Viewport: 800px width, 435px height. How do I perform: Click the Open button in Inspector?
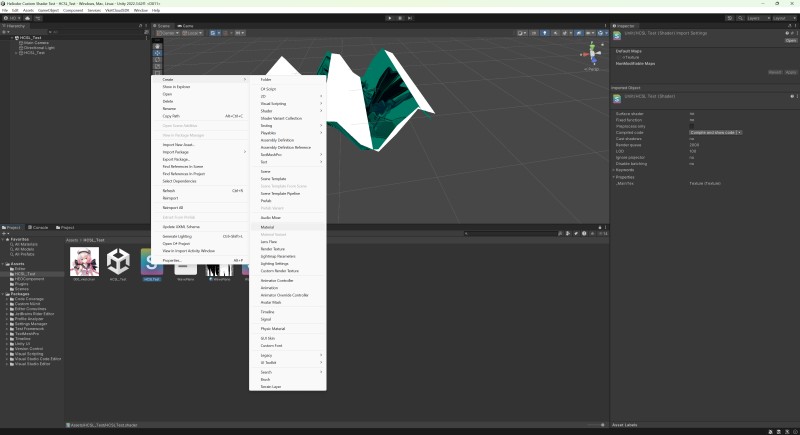click(x=790, y=40)
